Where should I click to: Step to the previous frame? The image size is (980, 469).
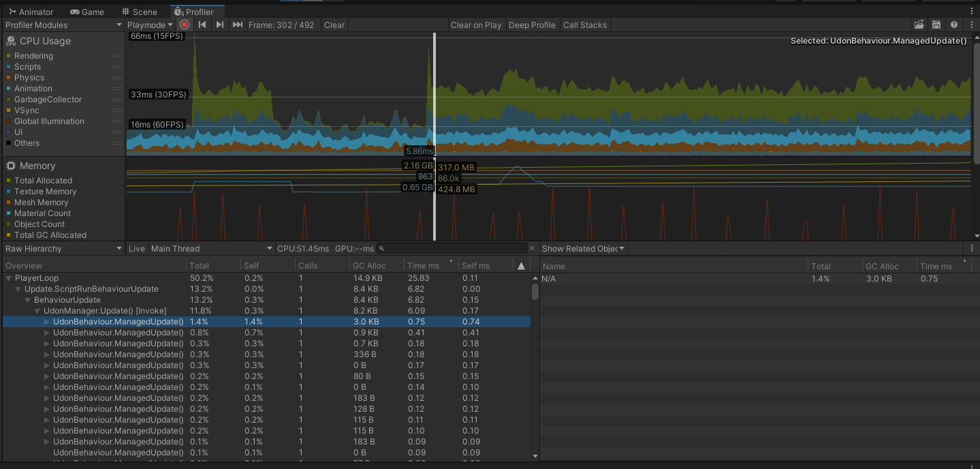202,25
